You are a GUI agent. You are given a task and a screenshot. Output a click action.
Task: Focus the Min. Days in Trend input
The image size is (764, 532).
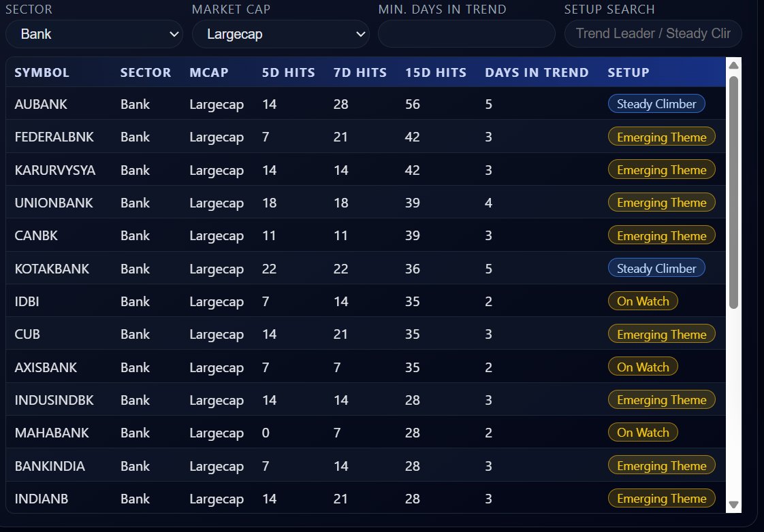click(467, 34)
